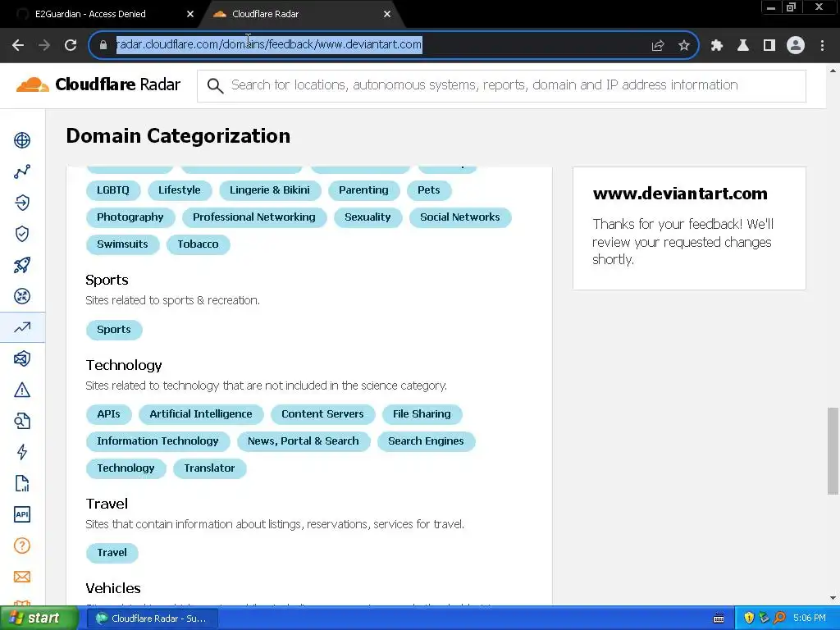Image resolution: width=840 pixels, height=630 pixels.
Task: Select the Tobacco category tag
Action: [x=199, y=244]
